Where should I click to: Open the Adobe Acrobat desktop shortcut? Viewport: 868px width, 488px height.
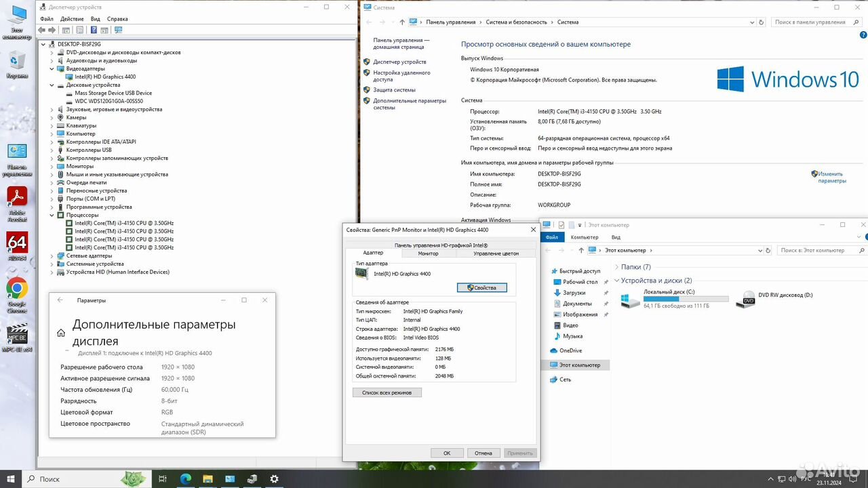click(17, 203)
